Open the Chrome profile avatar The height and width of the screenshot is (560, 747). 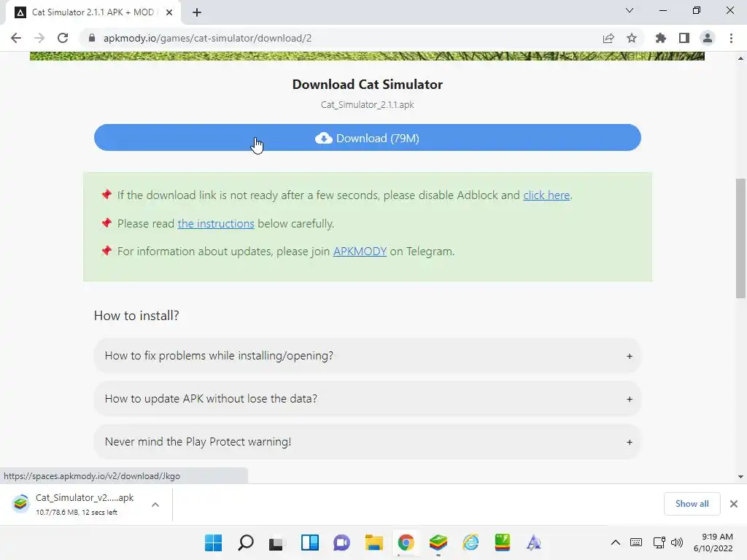click(708, 38)
